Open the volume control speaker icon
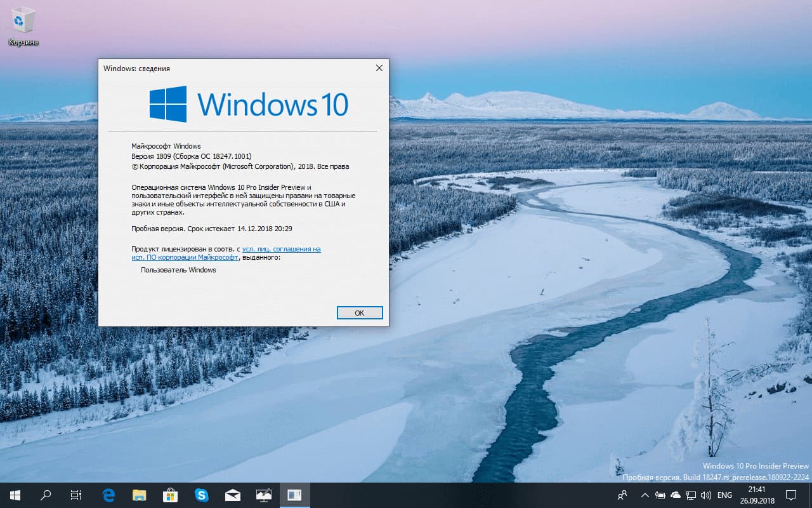The image size is (812, 508). click(706, 495)
